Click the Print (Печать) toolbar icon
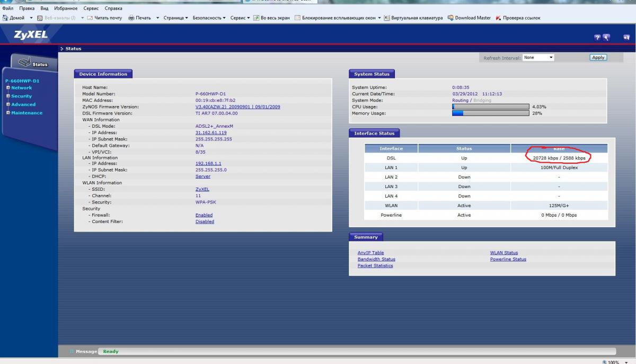The height and width of the screenshot is (364, 636). [131, 17]
